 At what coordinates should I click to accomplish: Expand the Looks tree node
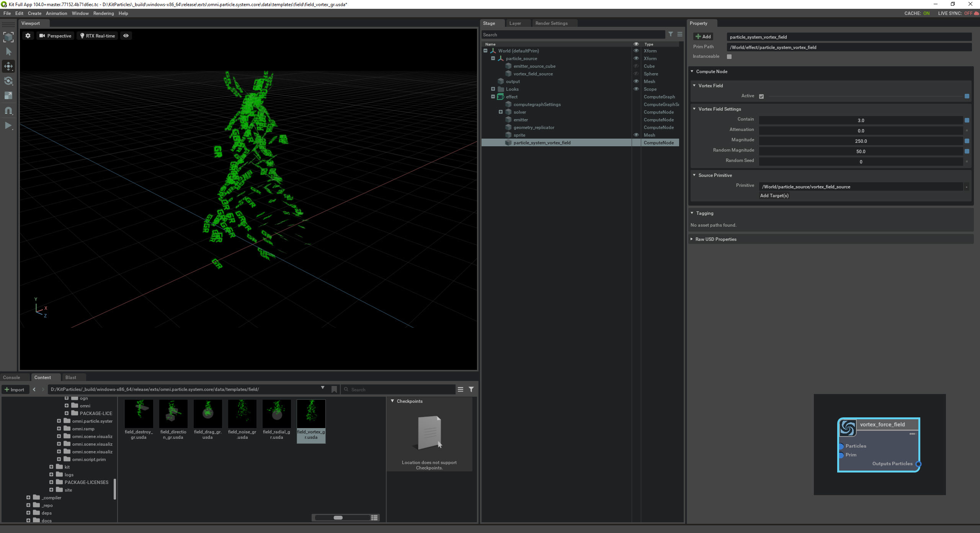493,89
